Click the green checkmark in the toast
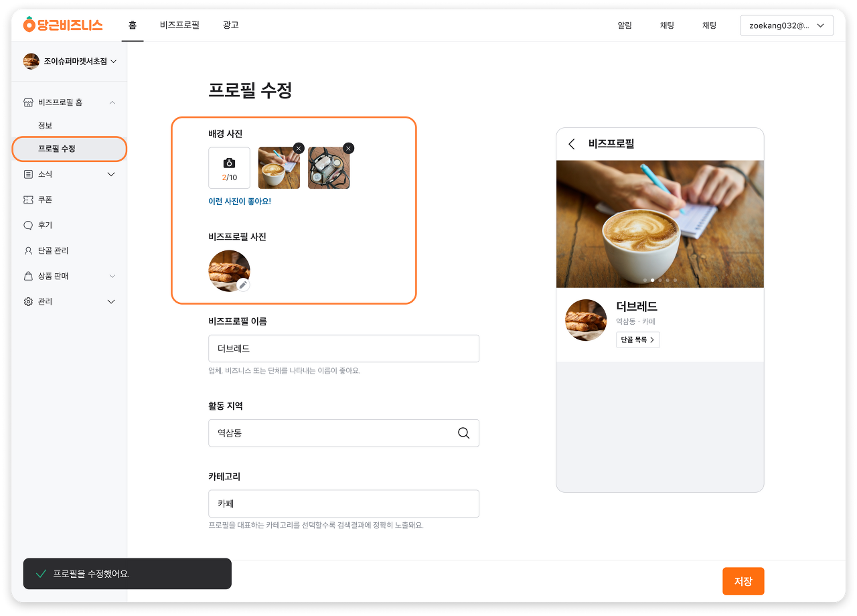Screen dimensions: 857x616 point(41,574)
